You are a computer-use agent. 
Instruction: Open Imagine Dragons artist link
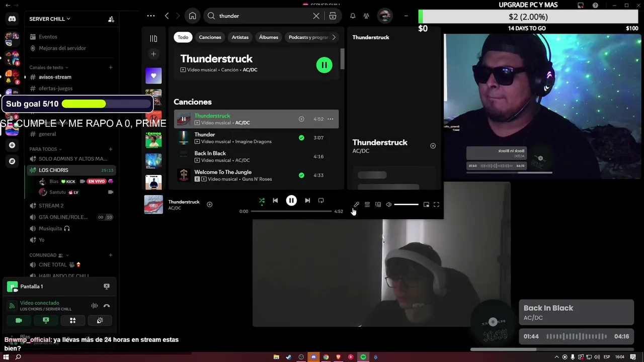(x=253, y=142)
